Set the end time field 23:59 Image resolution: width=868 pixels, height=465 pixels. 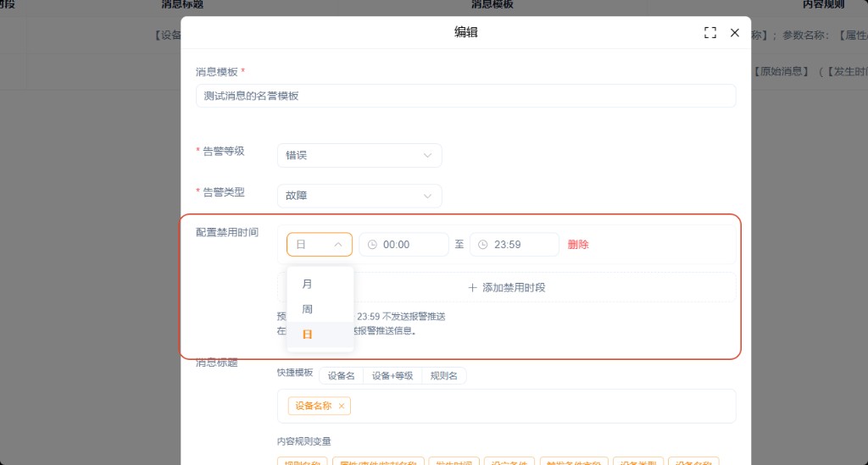pos(515,245)
